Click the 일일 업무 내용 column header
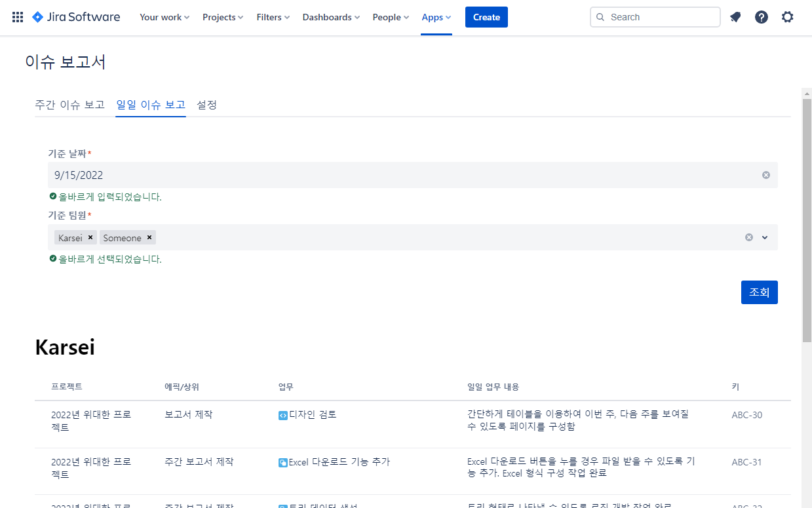Screen dimensions: 812x508 point(493,387)
